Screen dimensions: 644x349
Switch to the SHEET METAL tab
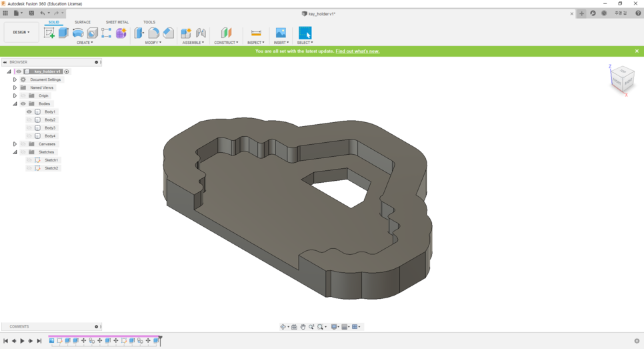click(x=117, y=22)
